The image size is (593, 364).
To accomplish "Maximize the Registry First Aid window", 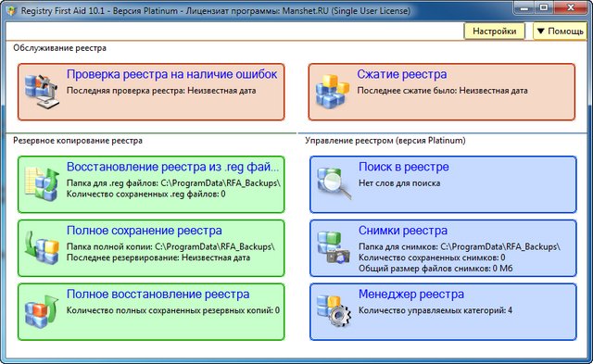I will coord(544,7).
